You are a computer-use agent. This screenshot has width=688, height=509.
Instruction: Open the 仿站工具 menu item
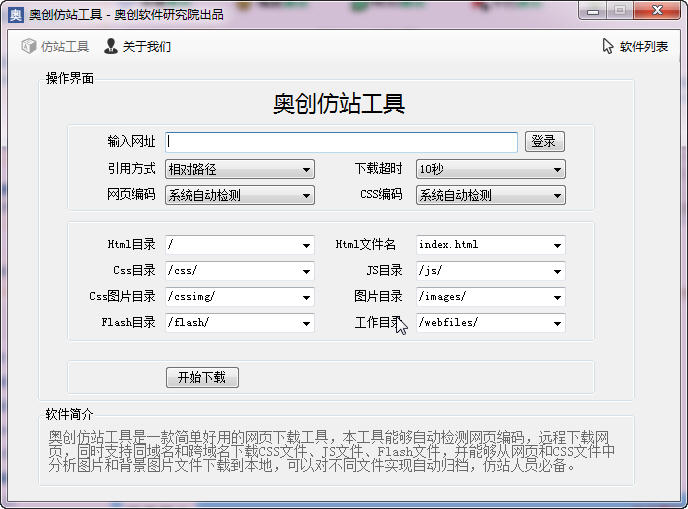(64, 46)
